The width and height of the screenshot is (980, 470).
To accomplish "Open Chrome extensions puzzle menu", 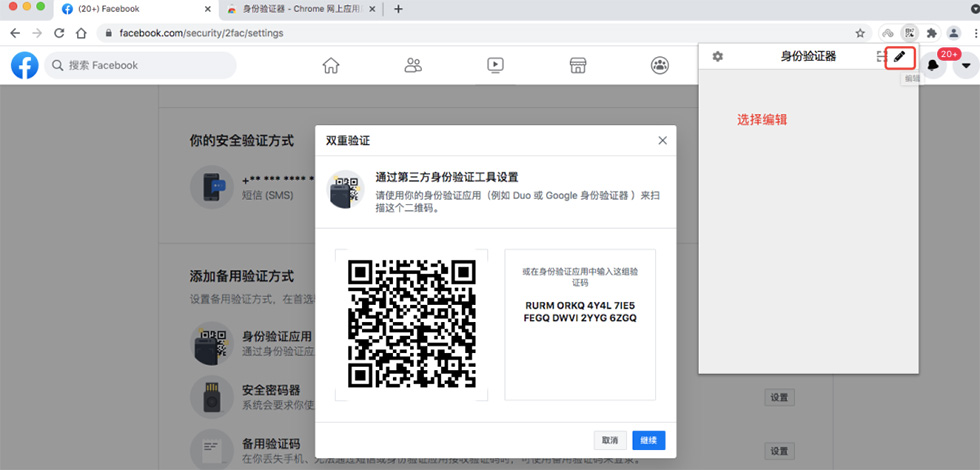I will pyautogui.click(x=931, y=32).
